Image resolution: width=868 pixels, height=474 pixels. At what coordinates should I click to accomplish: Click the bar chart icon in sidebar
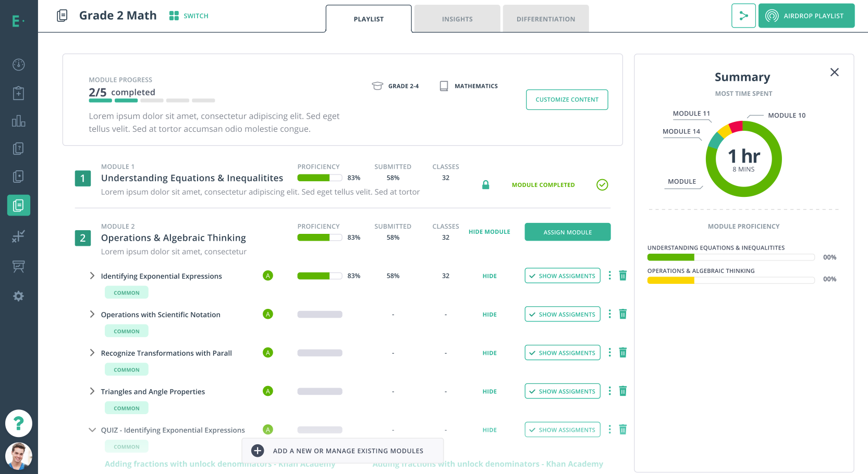[x=19, y=121]
